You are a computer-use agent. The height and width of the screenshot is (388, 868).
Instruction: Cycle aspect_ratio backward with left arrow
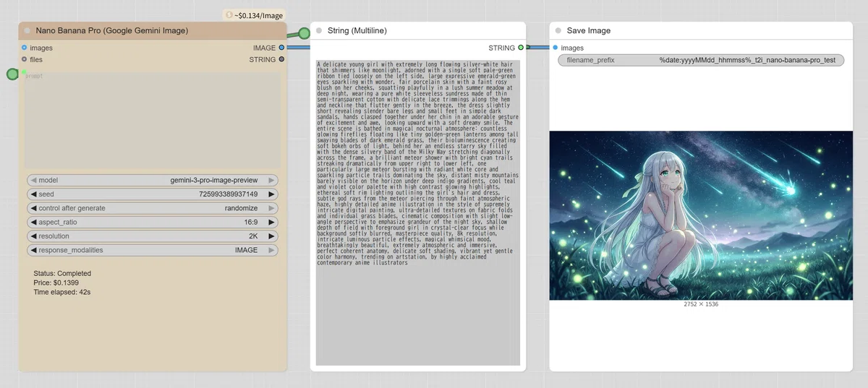33,223
